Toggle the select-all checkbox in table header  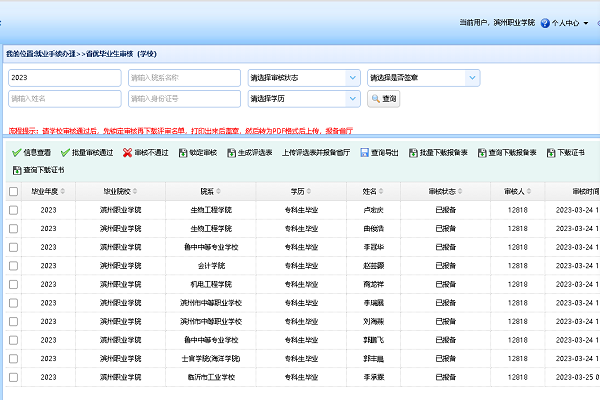(x=14, y=191)
